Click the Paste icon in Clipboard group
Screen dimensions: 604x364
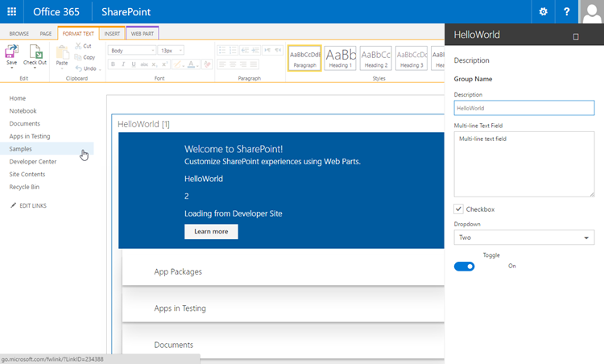(62, 52)
